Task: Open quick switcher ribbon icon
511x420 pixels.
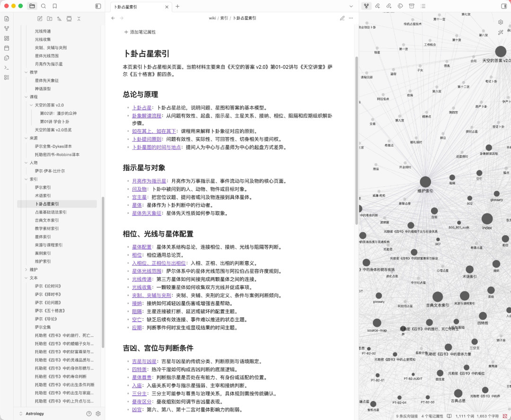Action: [7, 19]
